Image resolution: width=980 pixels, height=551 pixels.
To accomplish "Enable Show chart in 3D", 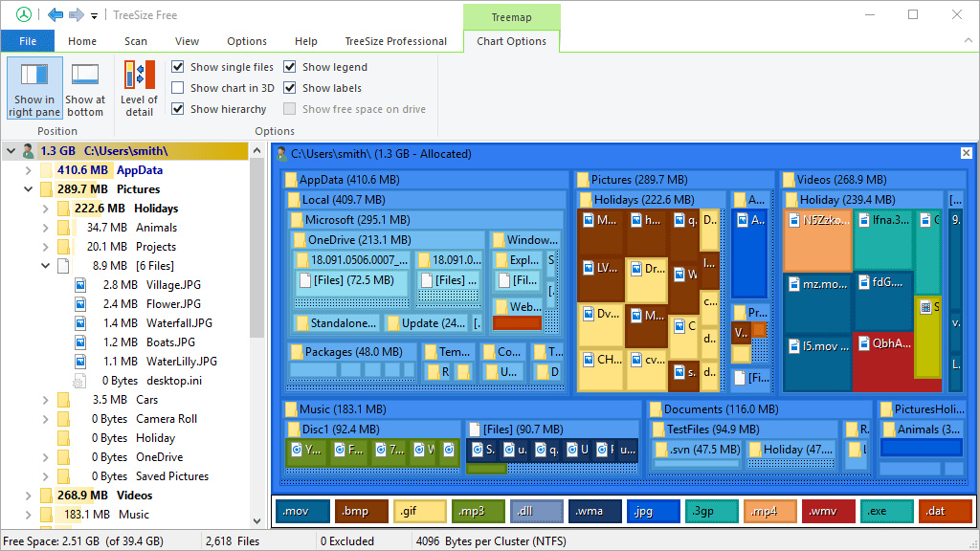I will click(x=178, y=88).
